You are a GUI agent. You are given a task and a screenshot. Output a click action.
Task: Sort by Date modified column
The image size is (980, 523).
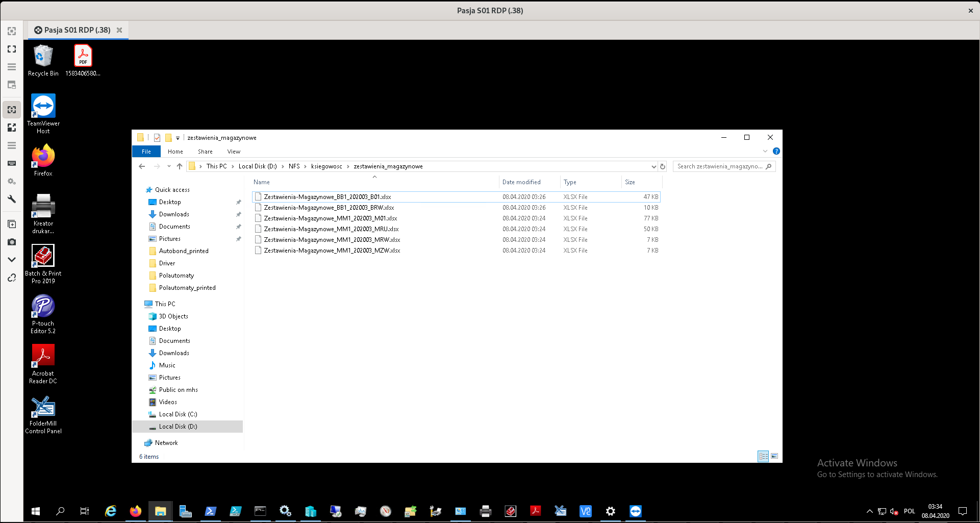click(x=530, y=182)
